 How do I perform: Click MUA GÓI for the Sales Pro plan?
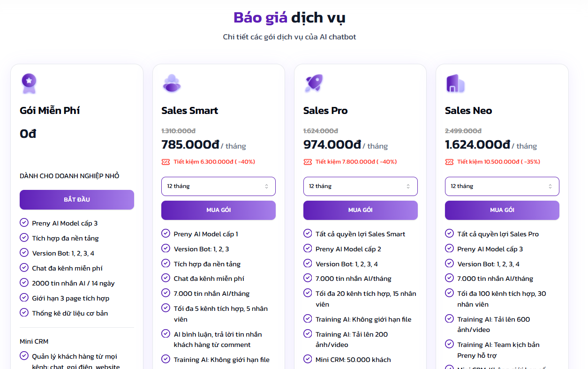point(360,210)
